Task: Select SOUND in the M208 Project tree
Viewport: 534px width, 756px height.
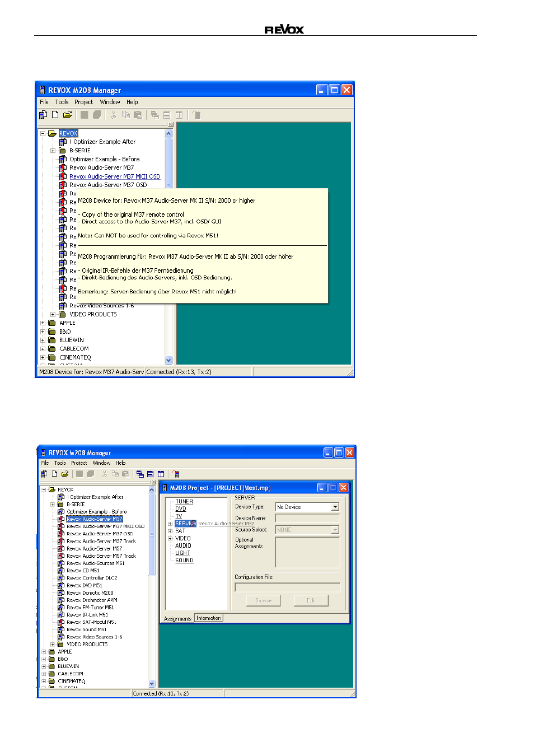Action: (x=184, y=560)
